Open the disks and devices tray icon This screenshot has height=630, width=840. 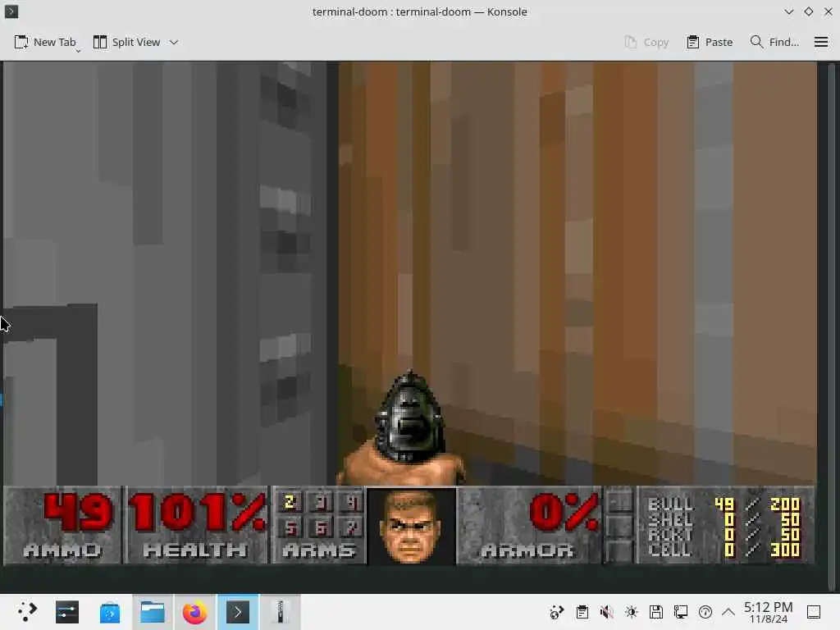656,612
